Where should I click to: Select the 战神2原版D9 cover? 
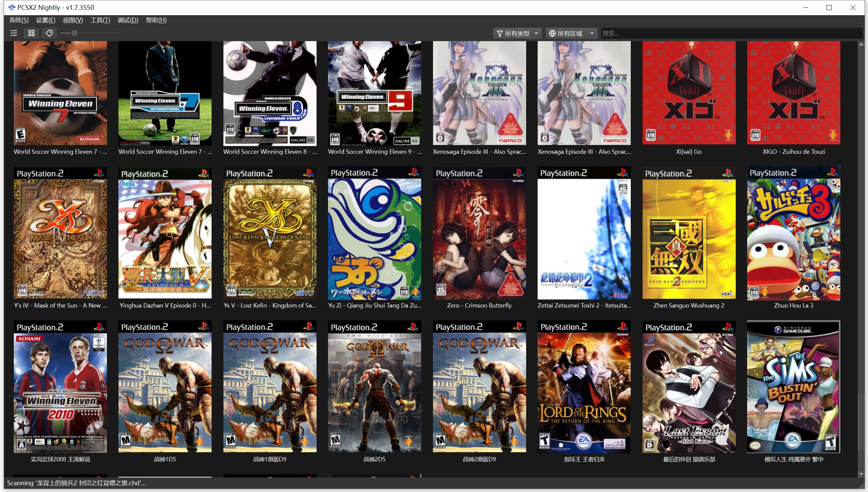click(480, 386)
